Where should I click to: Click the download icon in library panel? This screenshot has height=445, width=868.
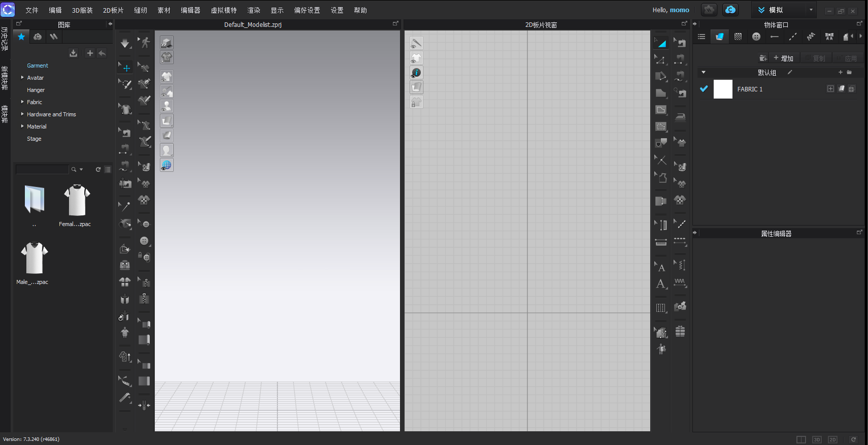pyautogui.click(x=73, y=53)
